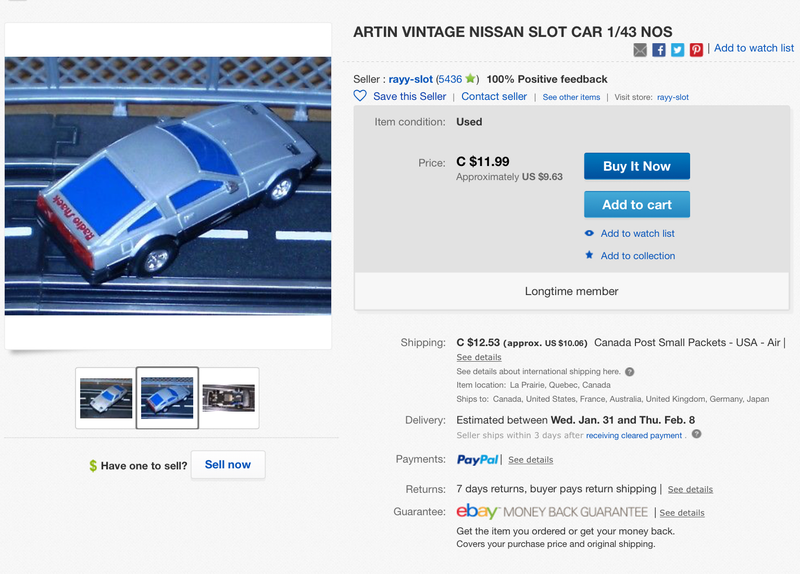Screen dimensions: 800x574
Task: Click Contact seller link
Action: 494,96
